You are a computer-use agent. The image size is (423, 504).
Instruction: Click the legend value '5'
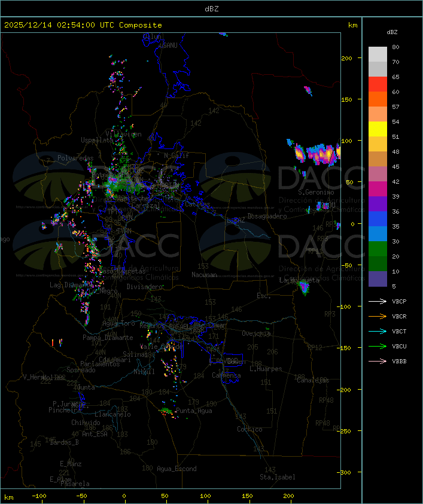(x=394, y=286)
